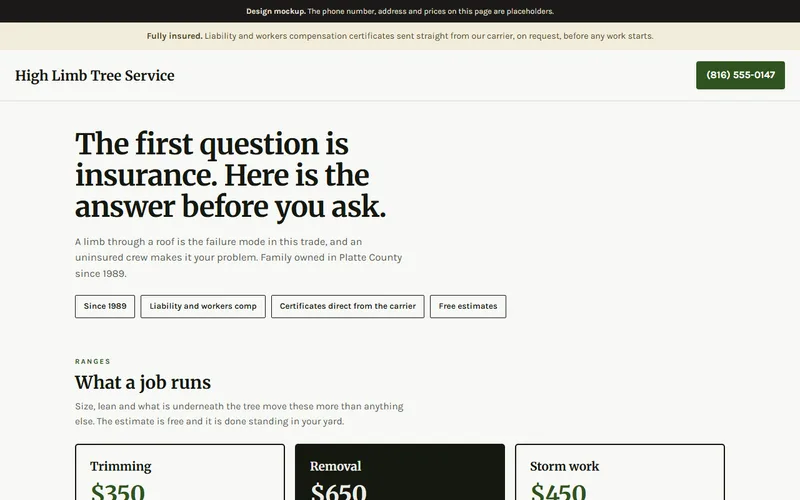The width and height of the screenshot is (800, 500).
Task: Click the paragraph starting Size, lean and what
Action: (239, 414)
